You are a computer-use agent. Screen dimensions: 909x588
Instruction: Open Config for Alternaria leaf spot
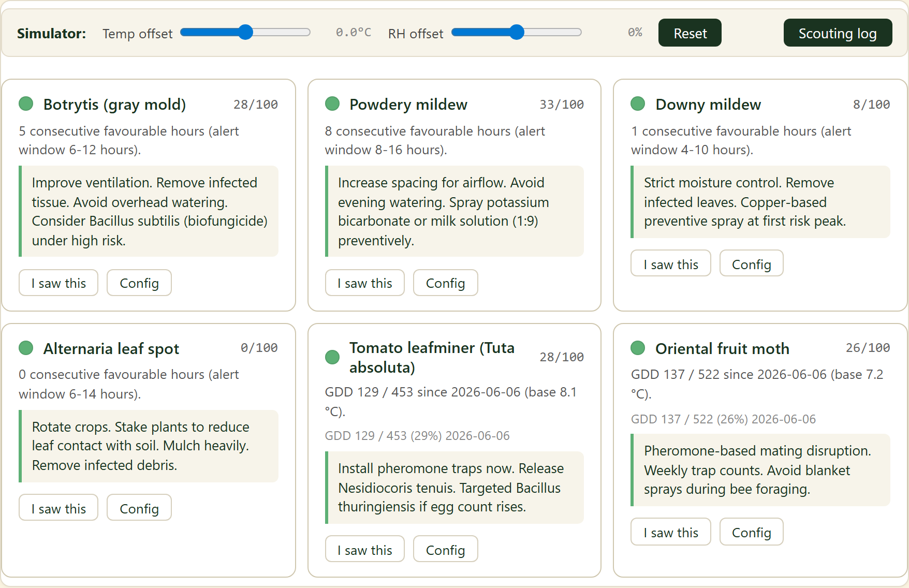[x=139, y=508]
